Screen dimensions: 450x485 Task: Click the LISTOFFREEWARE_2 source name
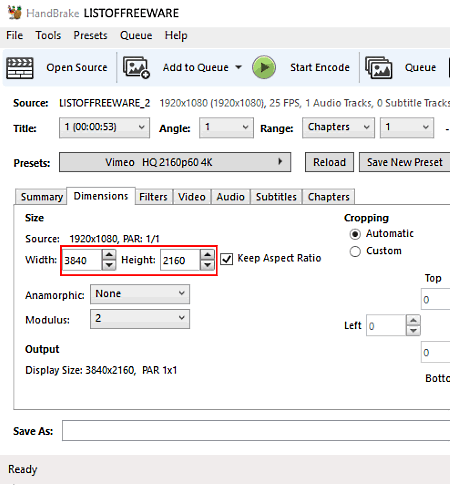104,103
